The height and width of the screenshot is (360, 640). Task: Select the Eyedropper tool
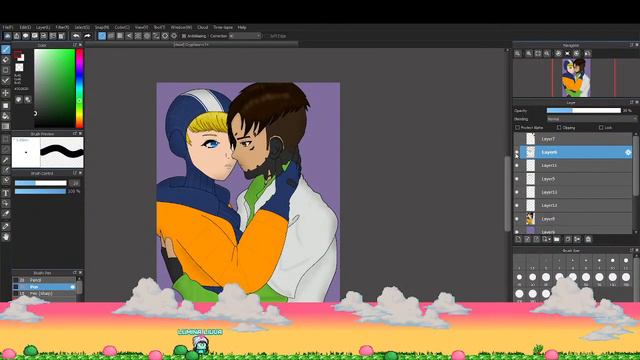coord(6,226)
